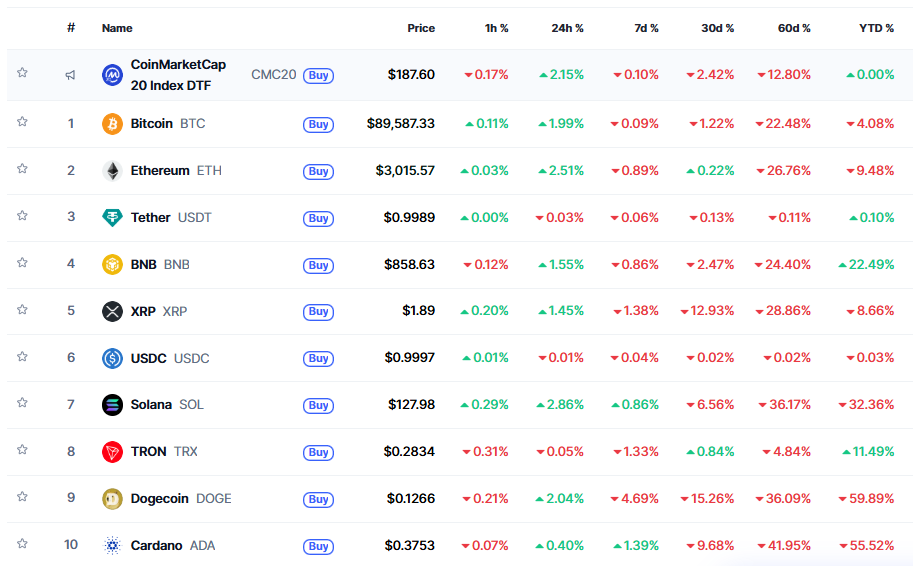The width and height of the screenshot is (913, 566).
Task: Sort by the # rank column header
Action: pyautogui.click(x=71, y=28)
